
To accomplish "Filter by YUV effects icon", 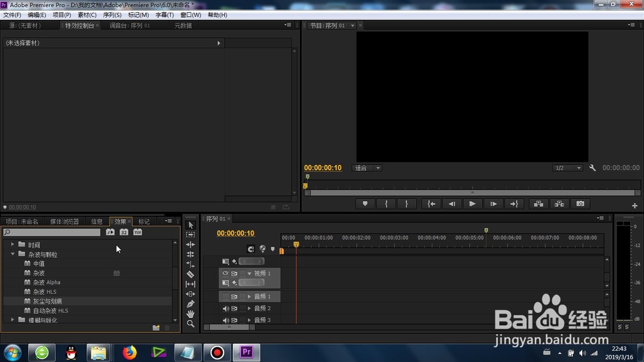I will click(x=138, y=232).
